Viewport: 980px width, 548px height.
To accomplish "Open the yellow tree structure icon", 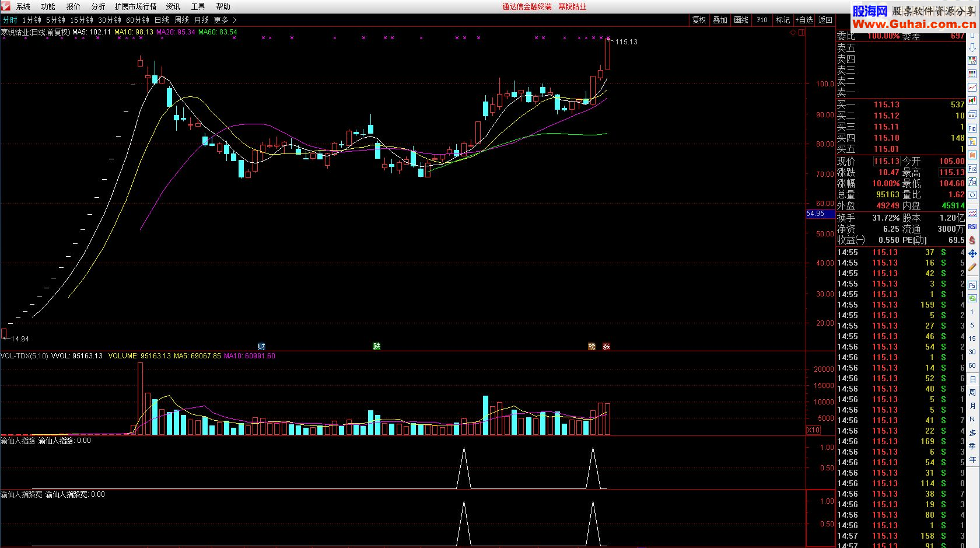I will 972,141.
